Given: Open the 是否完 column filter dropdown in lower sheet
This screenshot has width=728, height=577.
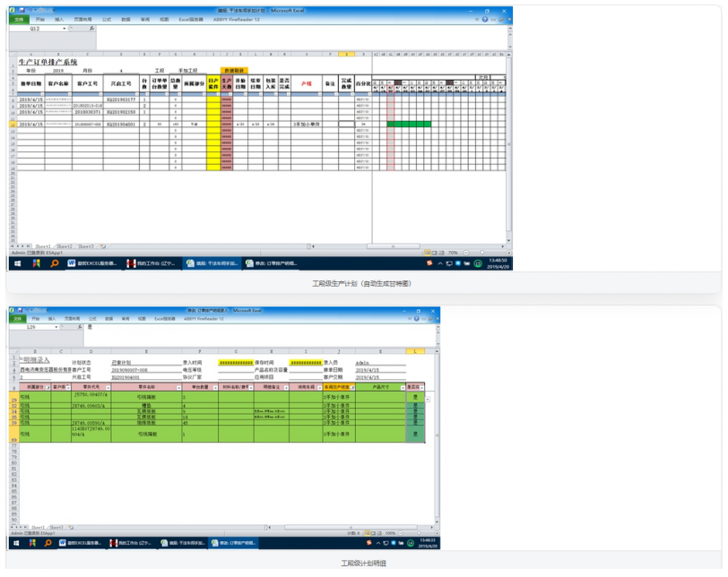Looking at the screenshot, I should tap(421, 388).
